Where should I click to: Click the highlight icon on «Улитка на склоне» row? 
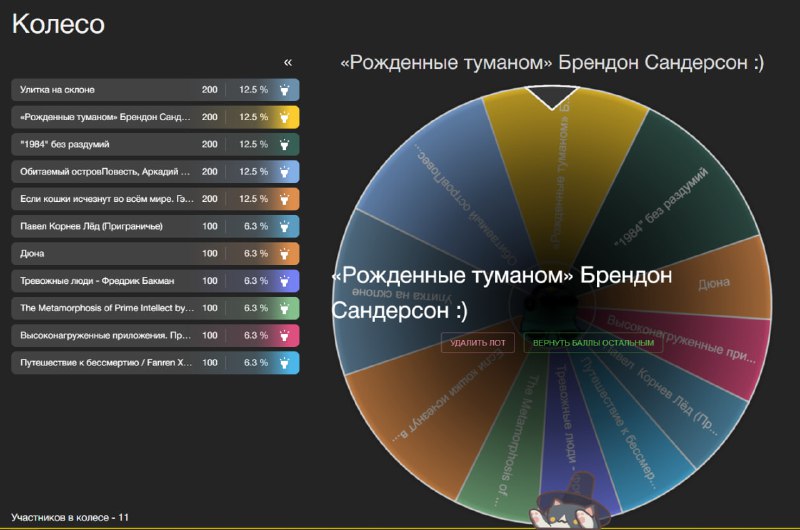coord(285,90)
